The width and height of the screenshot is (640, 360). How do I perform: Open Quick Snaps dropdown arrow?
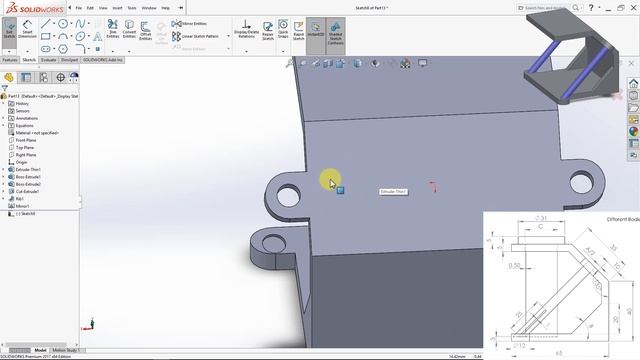point(283,52)
